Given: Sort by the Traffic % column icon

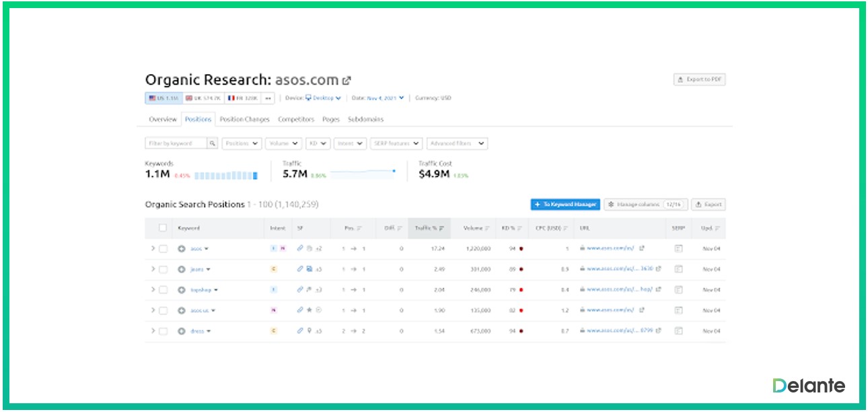Looking at the screenshot, I should [x=441, y=228].
